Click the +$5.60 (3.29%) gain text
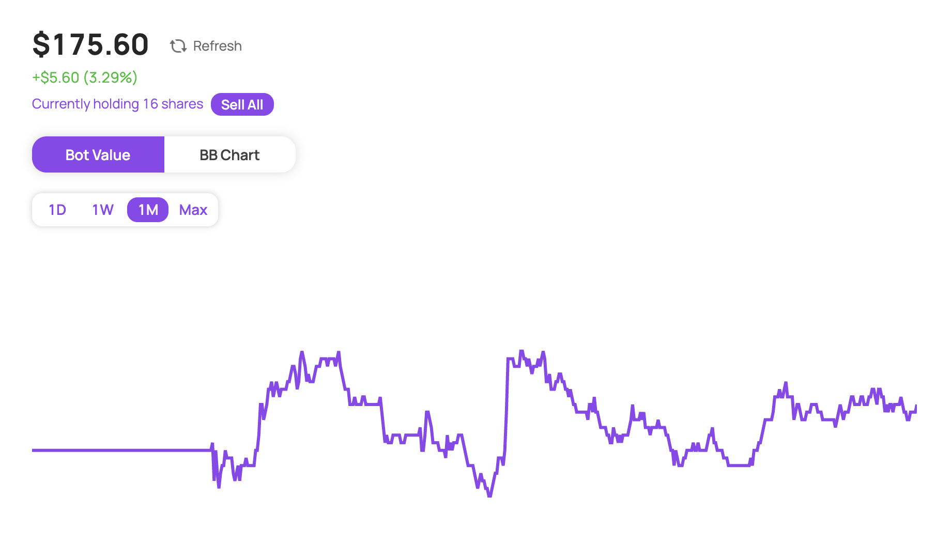The width and height of the screenshot is (951, 560). pos(85,77)
